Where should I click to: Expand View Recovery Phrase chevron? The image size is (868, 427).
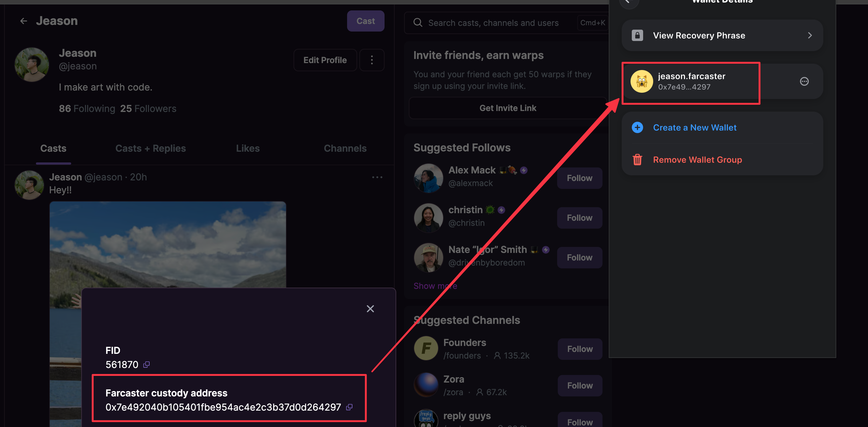click(809, 35)
